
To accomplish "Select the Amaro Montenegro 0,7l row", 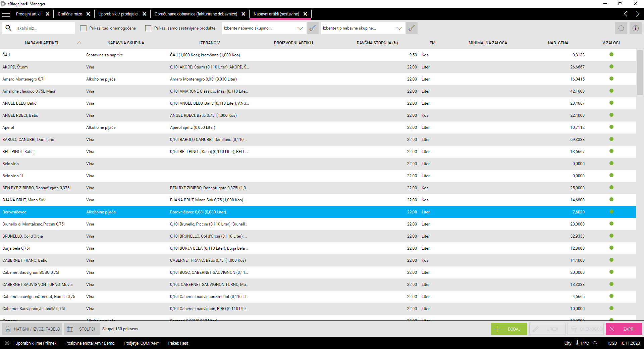I will 318,79.
